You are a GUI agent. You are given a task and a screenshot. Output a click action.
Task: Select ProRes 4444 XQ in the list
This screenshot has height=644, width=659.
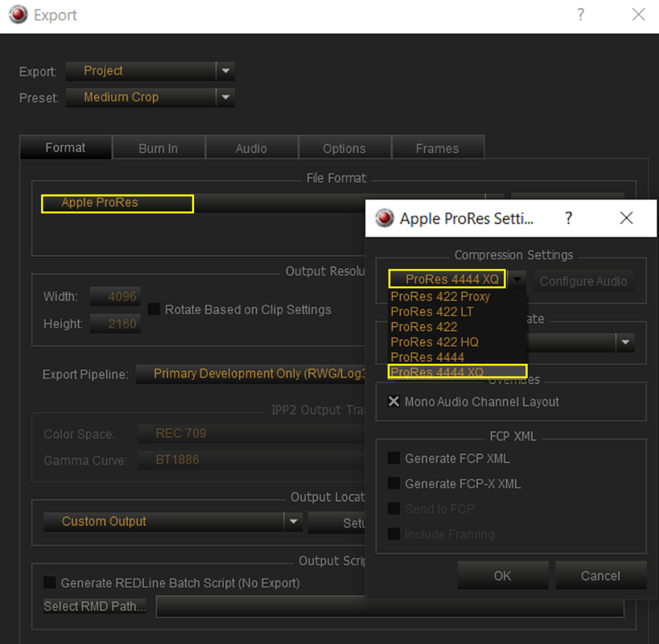pyautogui.click(x=457, y=372)
